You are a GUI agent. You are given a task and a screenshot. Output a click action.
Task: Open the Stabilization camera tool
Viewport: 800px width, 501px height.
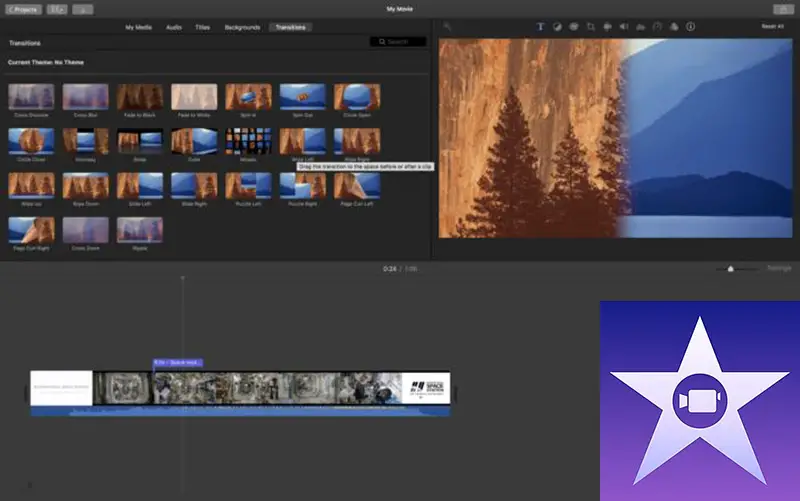coord(607,27)
